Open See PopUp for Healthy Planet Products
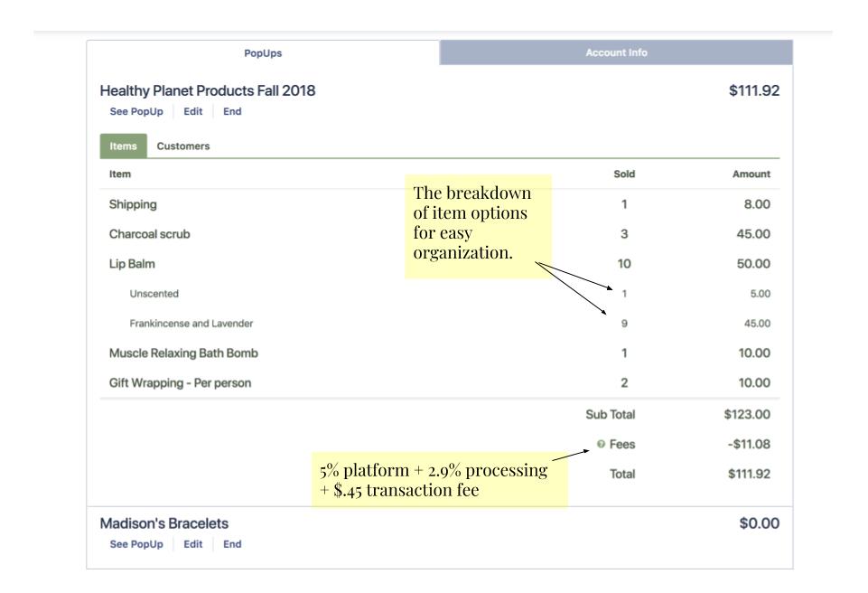Viewport: 868px width, 593px height. (x=136, y=111)
